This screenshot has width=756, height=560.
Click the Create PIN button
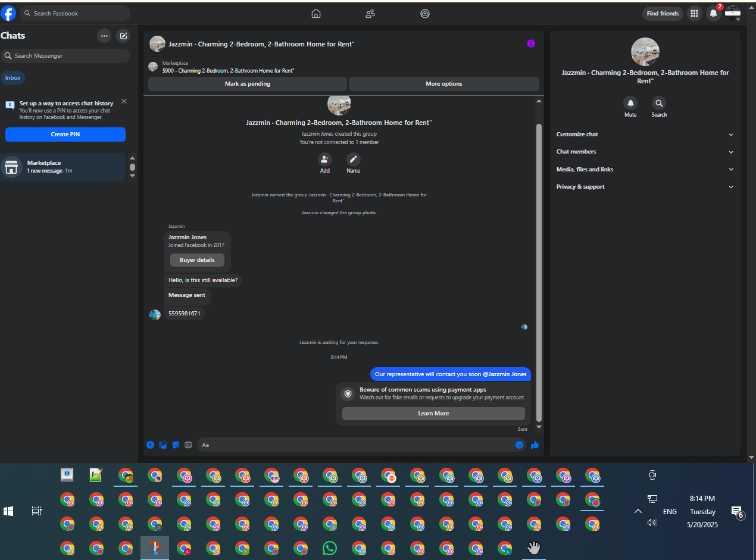pyautogui.click(x=65, y=134)
